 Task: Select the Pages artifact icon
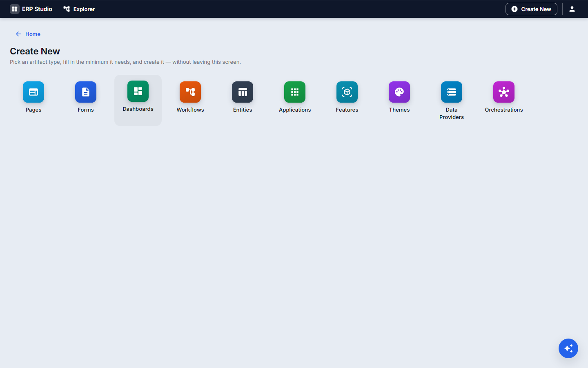pyautogui.click(x=33, y=92)
